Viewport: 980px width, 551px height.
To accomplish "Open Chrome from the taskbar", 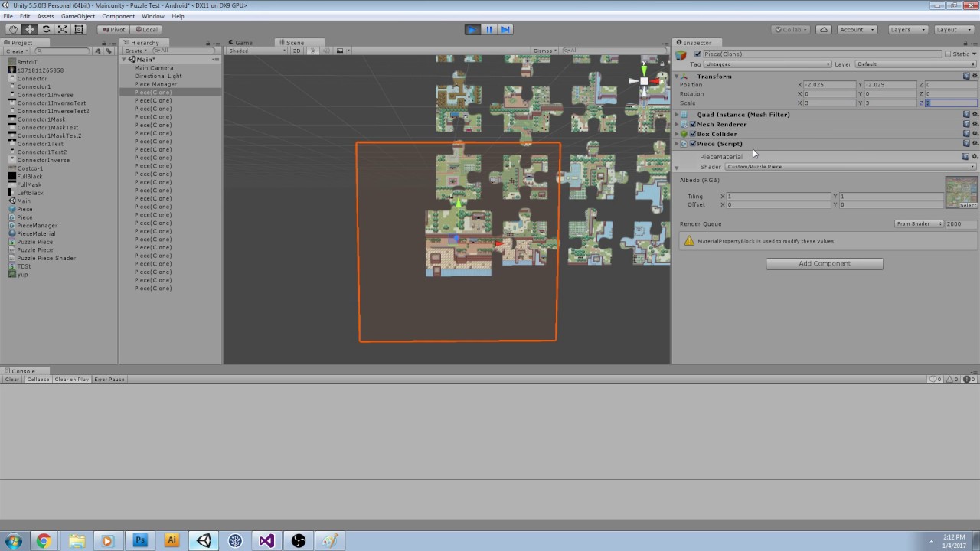I will 44,540.
